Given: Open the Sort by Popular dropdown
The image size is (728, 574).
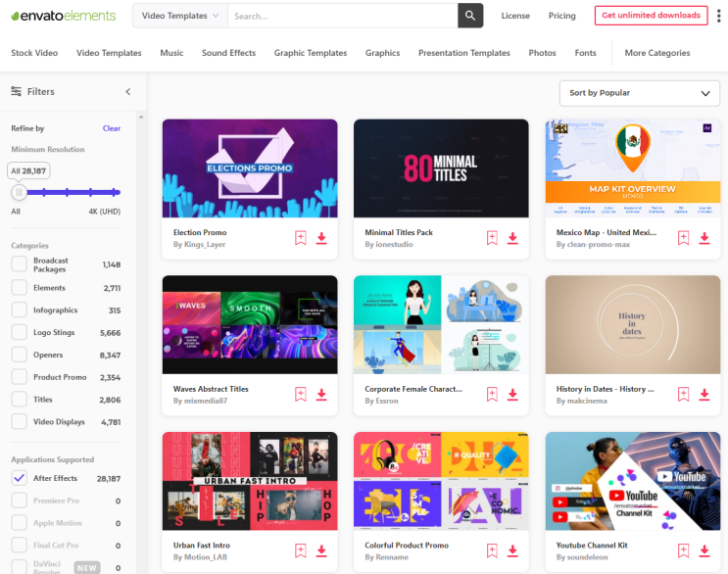Looking at the screenshot, I should pos(639,93).
